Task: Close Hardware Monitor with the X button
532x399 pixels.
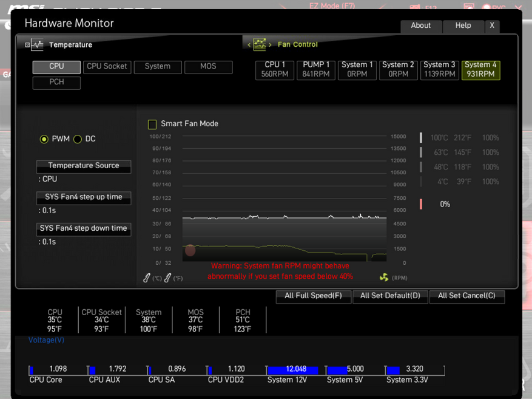Action: tap(492, 26)
